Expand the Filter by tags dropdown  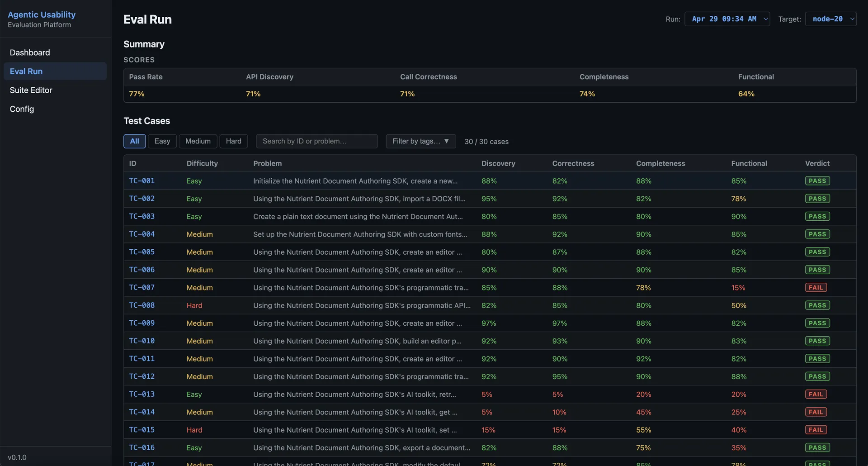[x=420, y=141]
